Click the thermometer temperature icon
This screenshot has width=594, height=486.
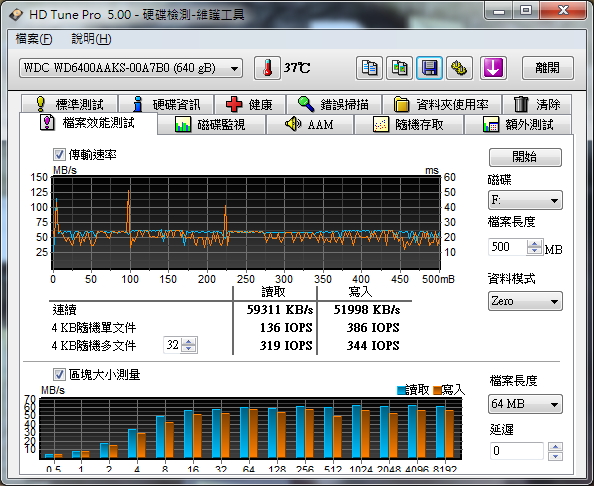(267, 68)
